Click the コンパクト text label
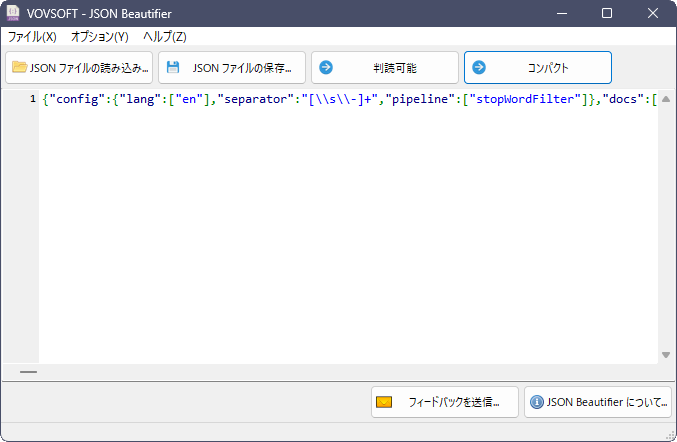Viewport: 677px width, 442px height. point(548,68)
